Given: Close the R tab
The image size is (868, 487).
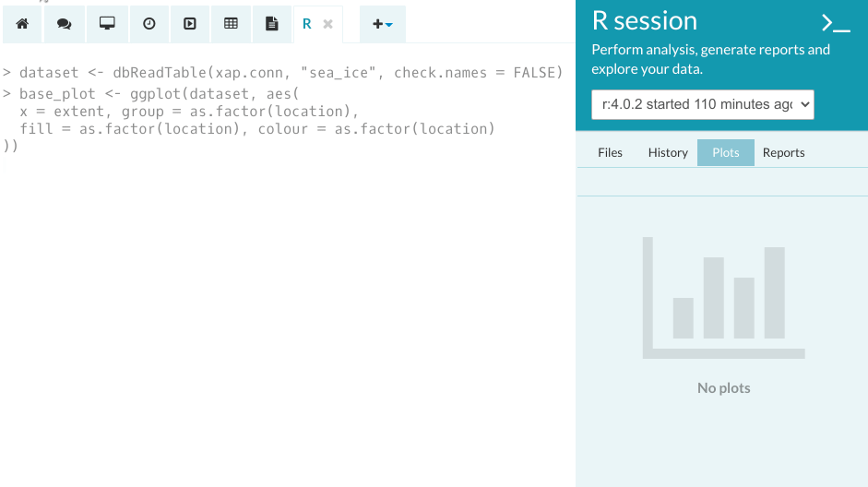Looking at the screenshot, I should tap(327, 24).
